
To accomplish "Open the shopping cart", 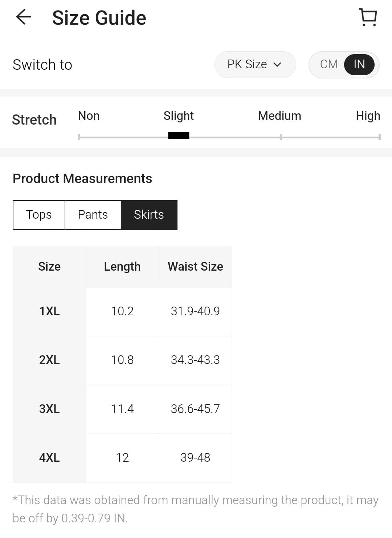I will coord(368,17).
